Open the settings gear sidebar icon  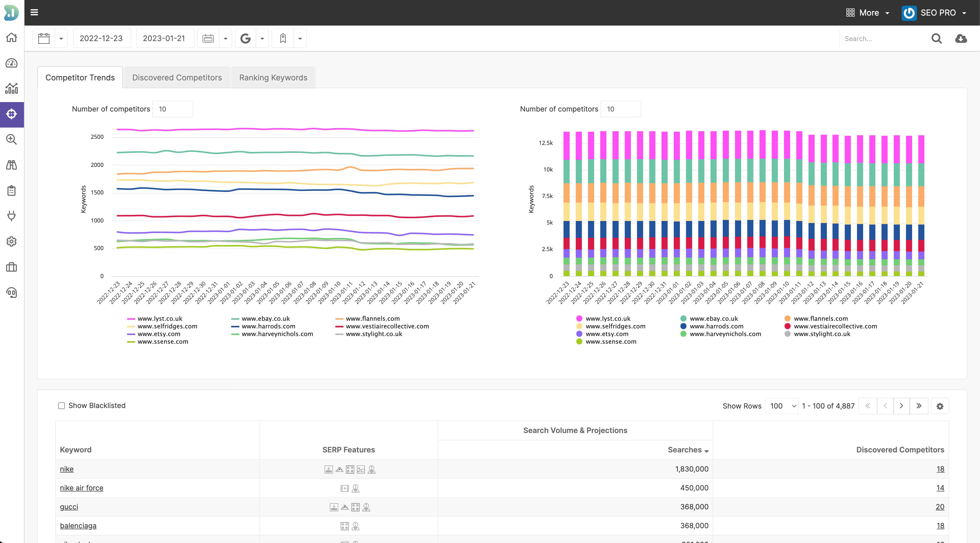pyautogui.click(x=11, y=241)
